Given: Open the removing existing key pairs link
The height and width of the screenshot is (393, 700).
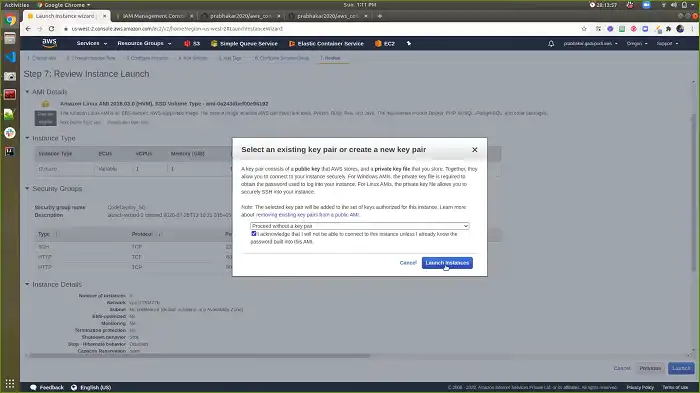Looking at the screenshot, I should [x=307, y=215].
